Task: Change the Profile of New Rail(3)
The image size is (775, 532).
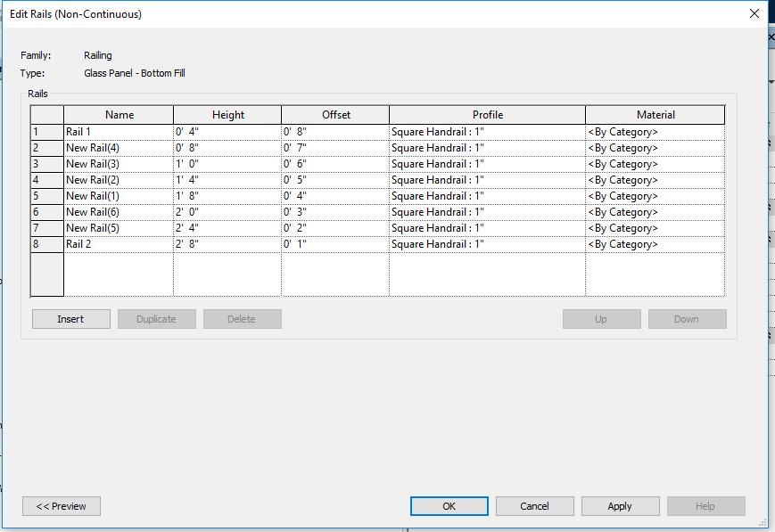Action: tap(486, 163)
